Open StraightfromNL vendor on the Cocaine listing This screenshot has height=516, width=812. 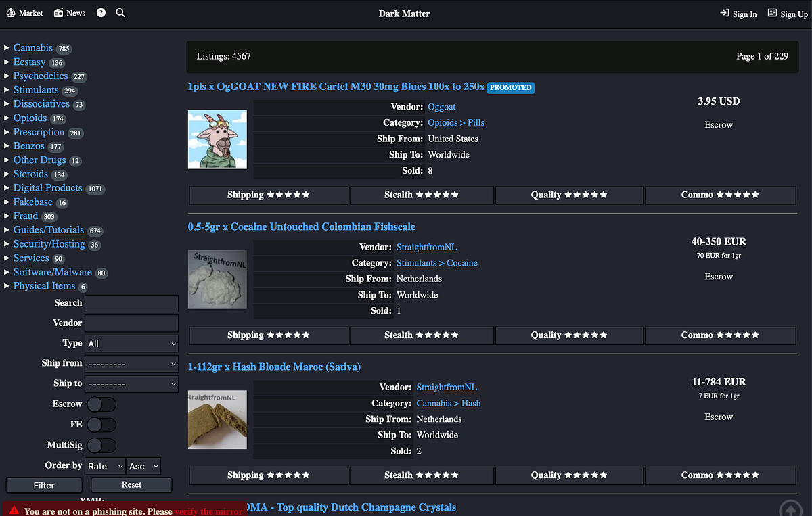(x=427, y=248)
